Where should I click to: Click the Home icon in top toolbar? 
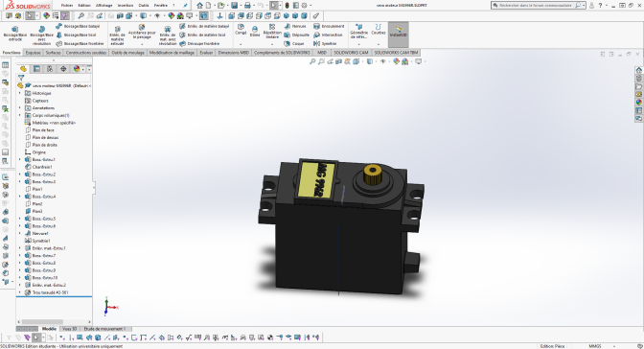pyautogui.click(x=199, y=6)
